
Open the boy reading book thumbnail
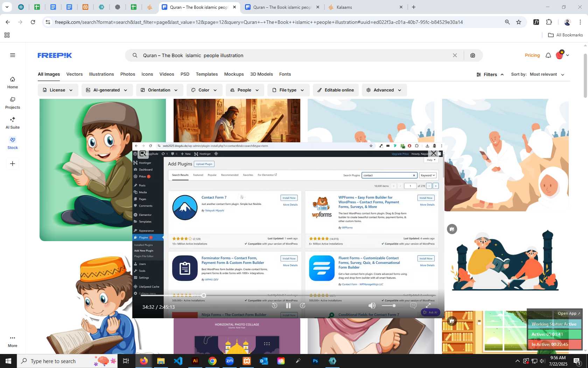pos(103,170)
